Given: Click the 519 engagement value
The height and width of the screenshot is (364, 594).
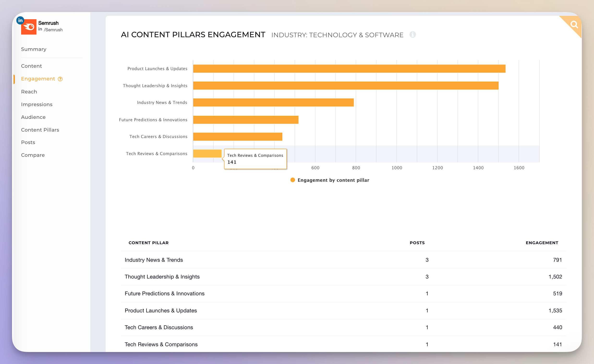Looking at the screenshot, I should click(557, 294).
